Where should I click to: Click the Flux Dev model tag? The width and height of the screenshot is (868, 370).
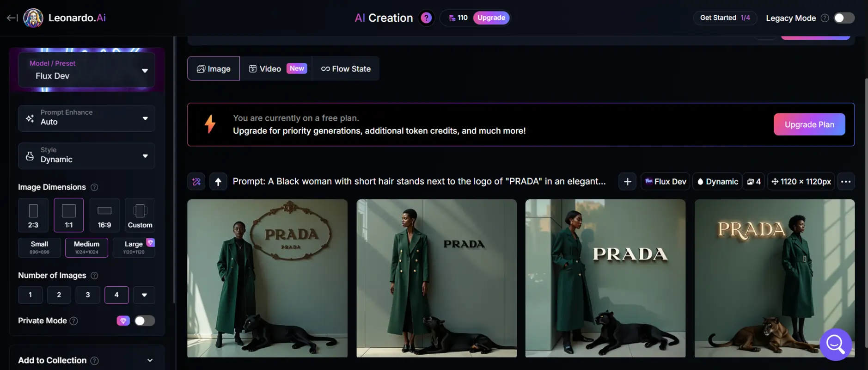pos(666,182)
